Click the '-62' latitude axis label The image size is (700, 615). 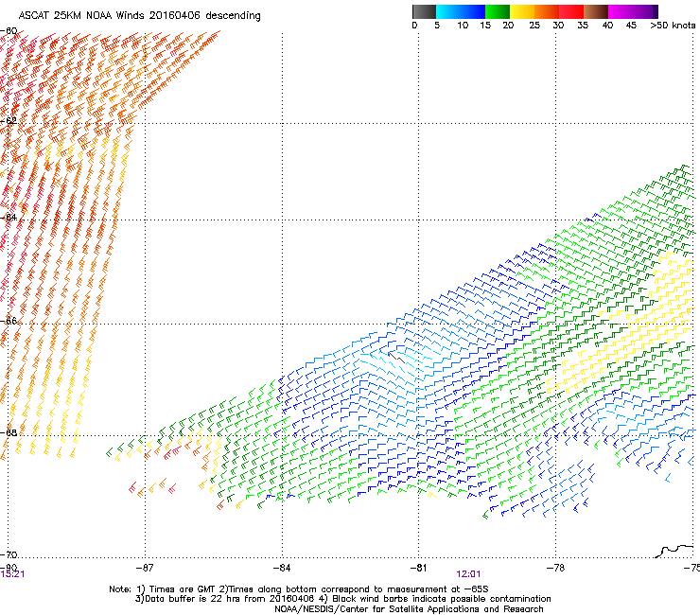pyautogui.click(x=9, y=120)
